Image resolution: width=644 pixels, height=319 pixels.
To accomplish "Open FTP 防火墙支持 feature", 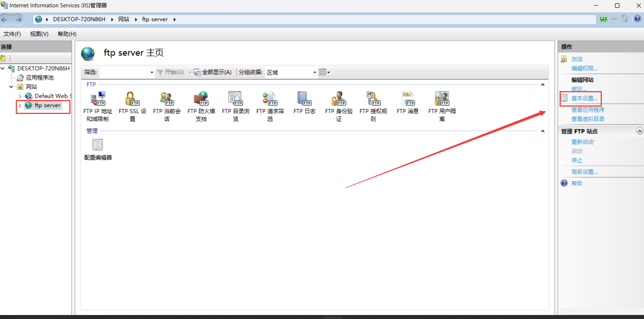I will [x=201, y=106].
